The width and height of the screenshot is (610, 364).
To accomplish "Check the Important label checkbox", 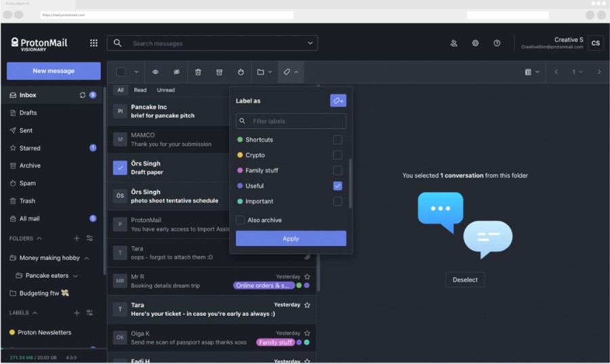I will [x=338, y=201].
